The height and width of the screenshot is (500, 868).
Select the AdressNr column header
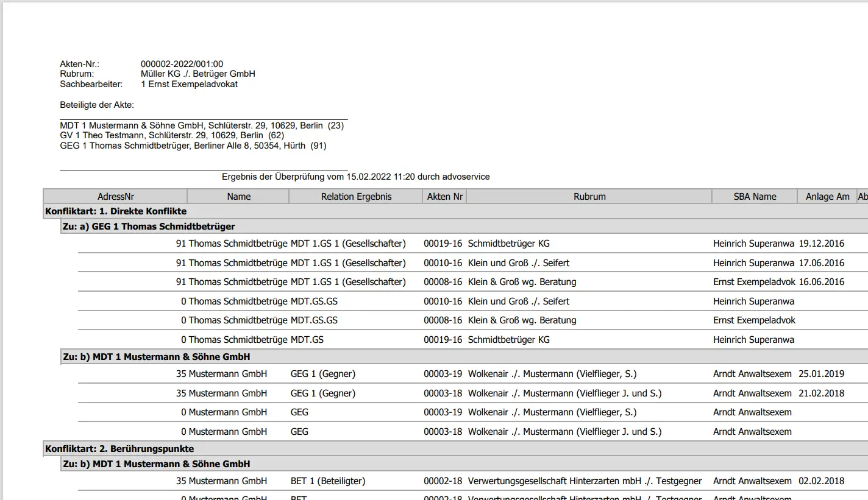pos(116,196)
